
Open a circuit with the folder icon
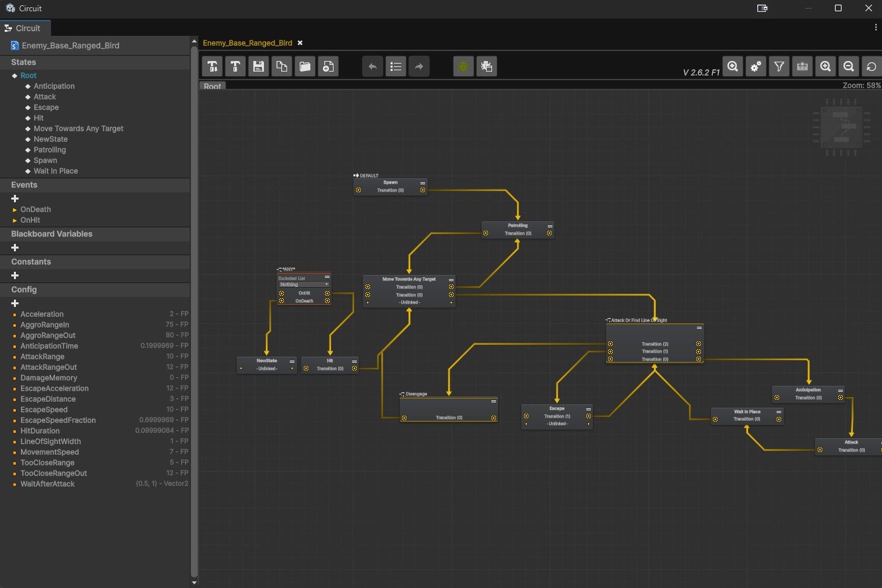pos(304,66)
